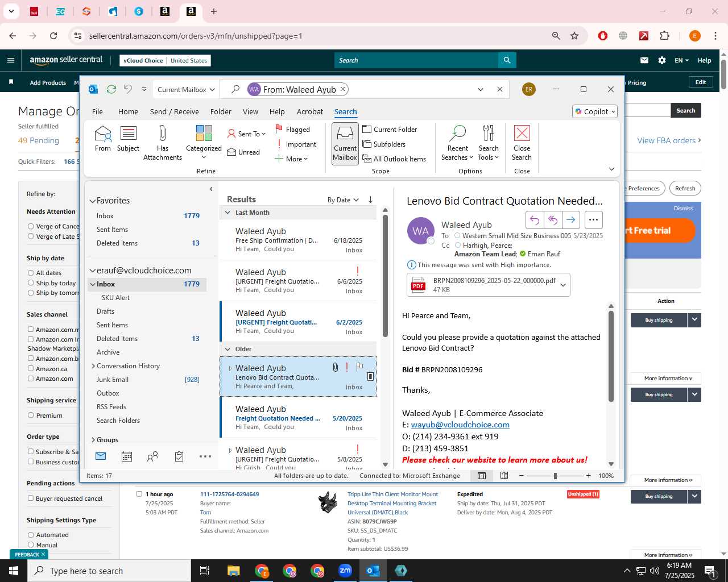The width and height of the screenshot is (728, 582).
Task: Click Reply All arrow in reading pane
Action: [553, 220]
